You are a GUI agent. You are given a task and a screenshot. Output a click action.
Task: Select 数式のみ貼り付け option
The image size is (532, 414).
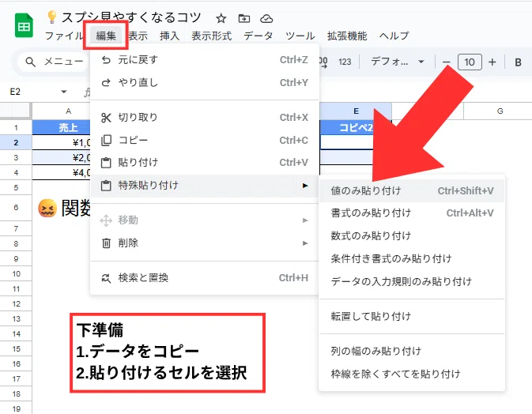coord(412,235)
